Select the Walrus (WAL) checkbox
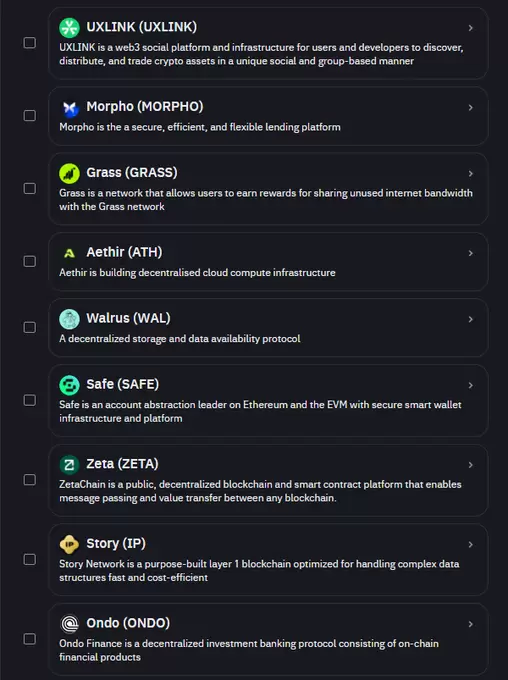Screen dimensions: 508x680 (x=29, y=327)
